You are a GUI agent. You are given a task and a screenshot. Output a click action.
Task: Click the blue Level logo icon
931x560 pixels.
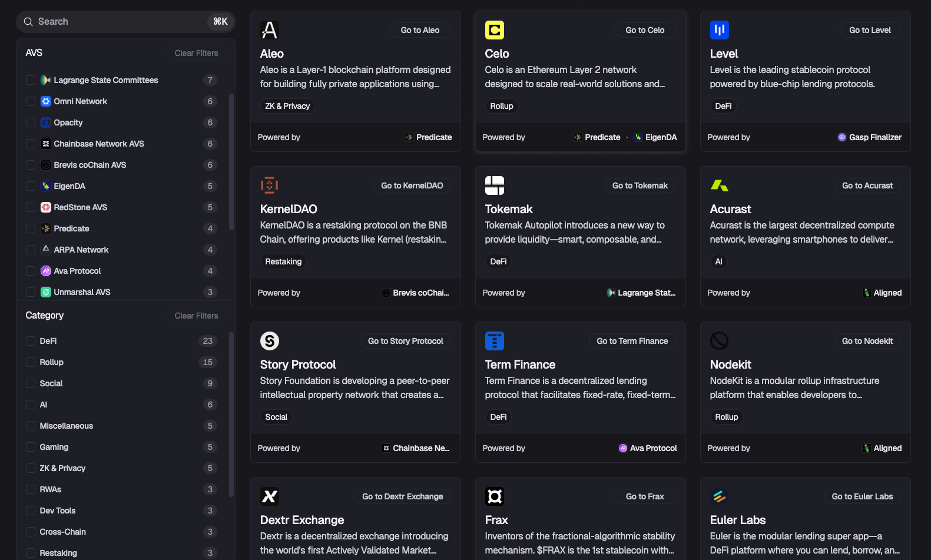click(x=720, y=30)
